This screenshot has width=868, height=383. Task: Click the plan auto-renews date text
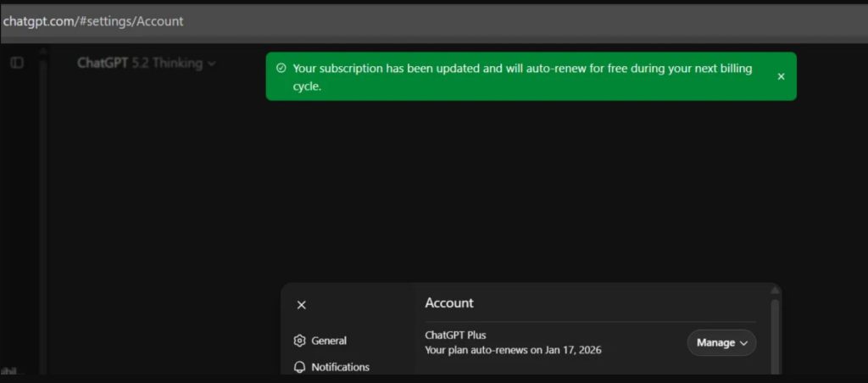click(513, 350)
